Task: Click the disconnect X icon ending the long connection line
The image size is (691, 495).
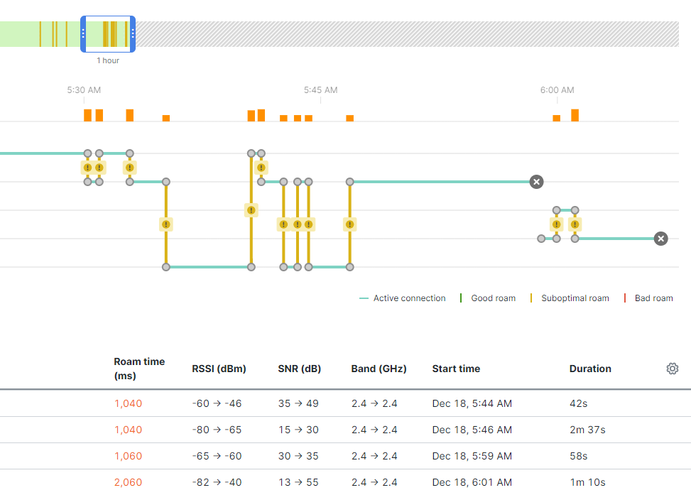Action: pos(536,182)
